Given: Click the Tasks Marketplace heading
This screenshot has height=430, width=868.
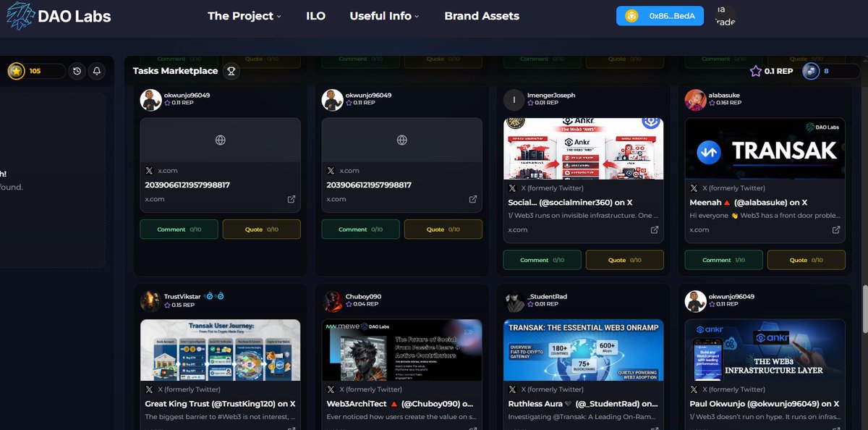Looking at the screenshot, I should tap(175, 71).
